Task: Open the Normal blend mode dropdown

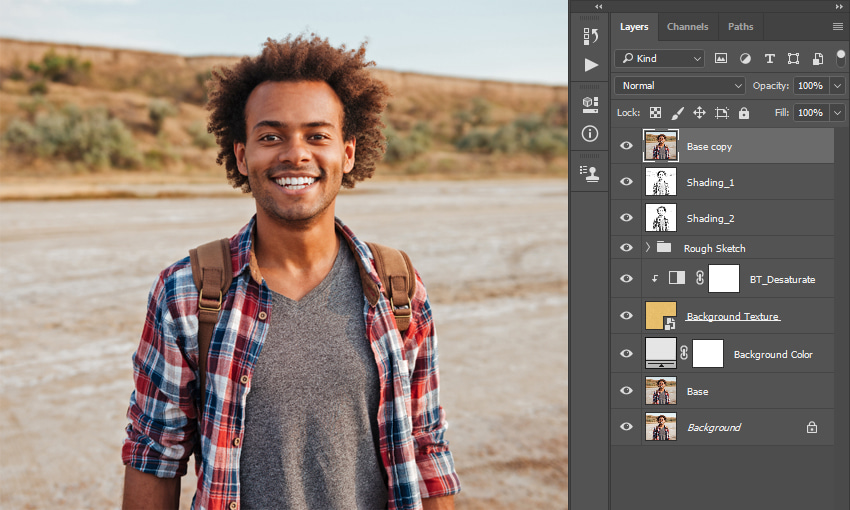Action: [x=680, y=86]
